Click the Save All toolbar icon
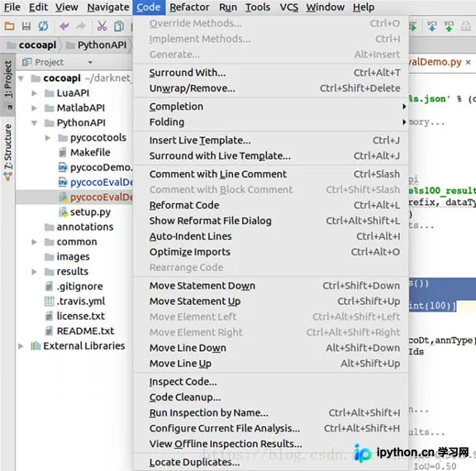This screenshot has width=476, height=471. pos(26,26)
